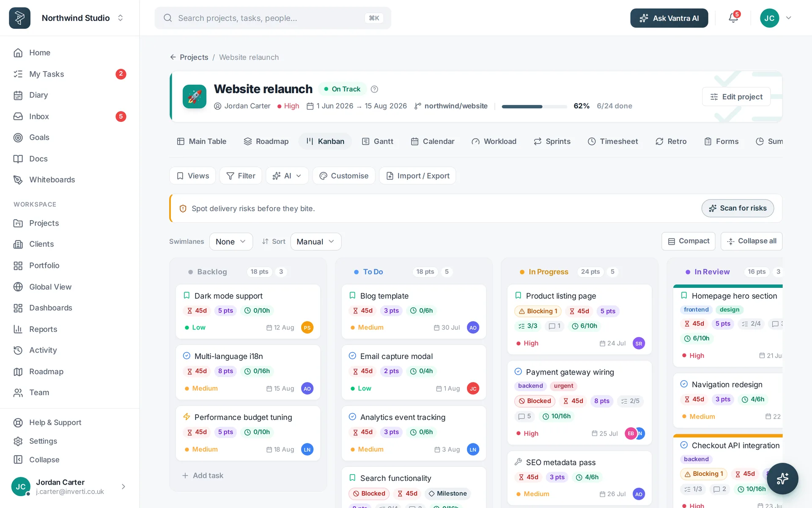Open the Northwind Studio workspace switcher
The width and height of the screenshot is (812, 508).
121,18
